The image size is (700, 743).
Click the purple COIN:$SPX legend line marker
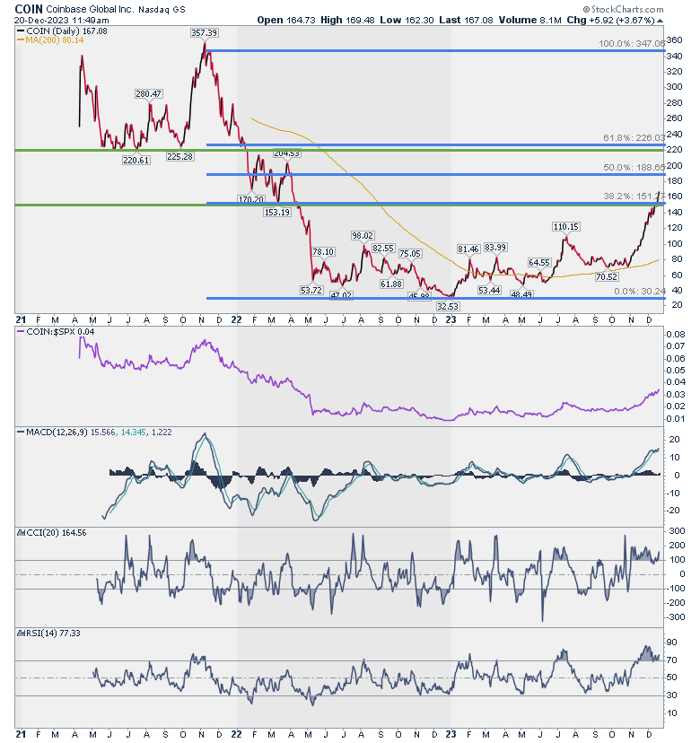(x=21, y=332)
